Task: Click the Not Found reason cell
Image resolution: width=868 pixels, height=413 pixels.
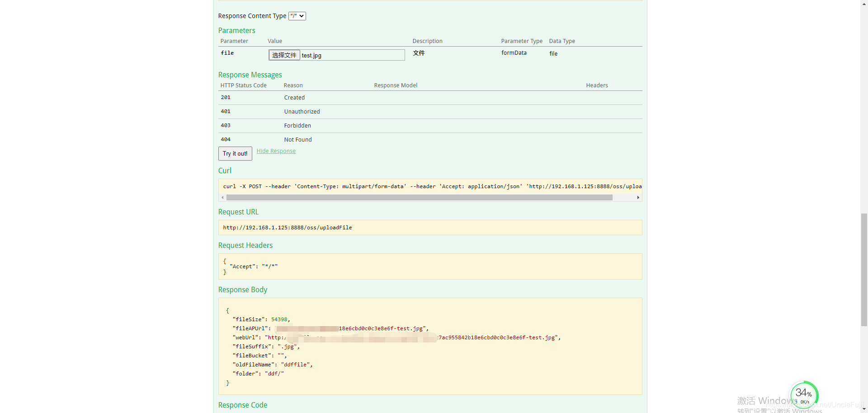Action: tap(298, 140)
